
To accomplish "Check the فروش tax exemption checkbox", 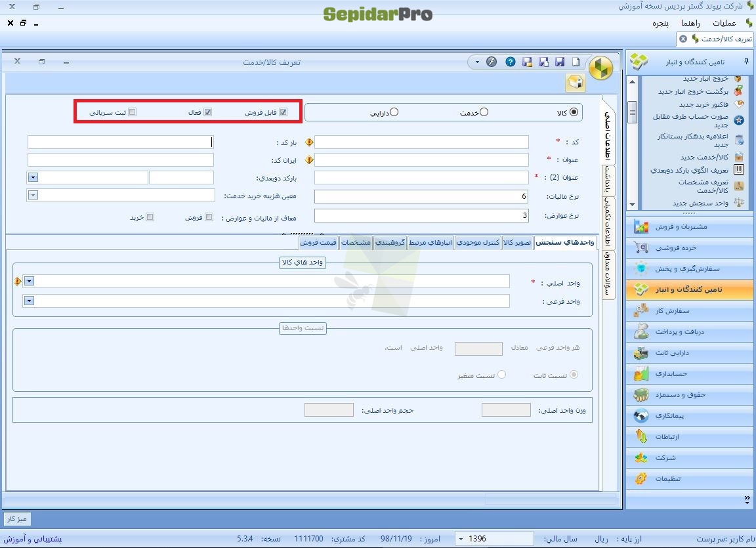I will pos(209,217).
